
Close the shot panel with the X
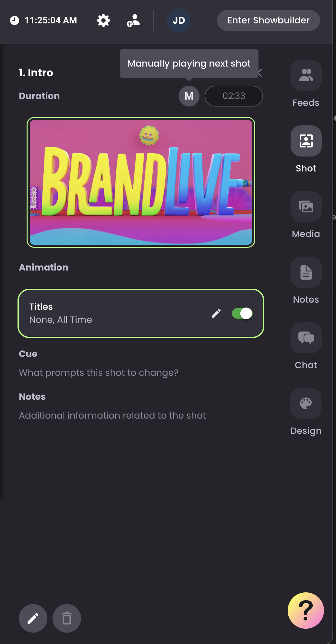[x=260, y=73]
